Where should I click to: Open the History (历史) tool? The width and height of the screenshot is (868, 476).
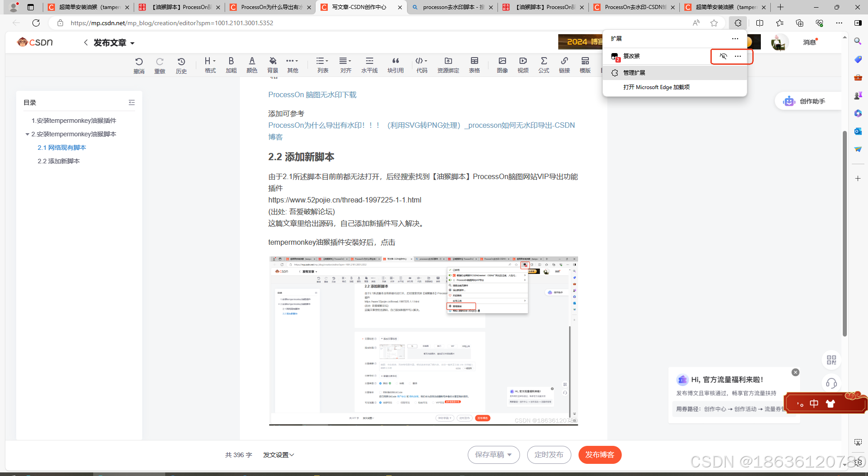[x=181, y=65]
